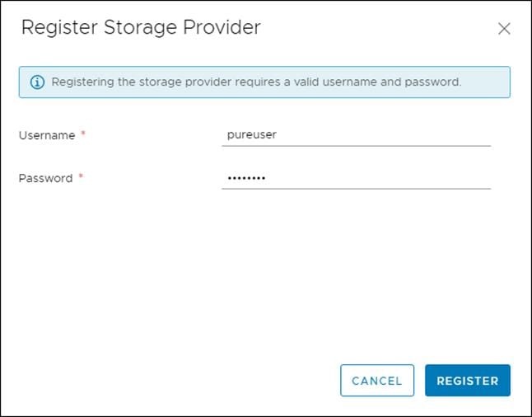Click the word "Registering" in the banner
This screenshot has height=417, width=532.
click(82, 82)
